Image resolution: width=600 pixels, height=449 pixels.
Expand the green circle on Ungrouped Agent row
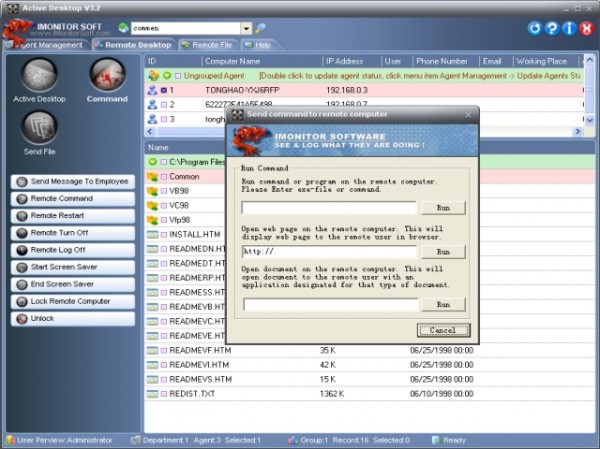(x=167, y=76)
